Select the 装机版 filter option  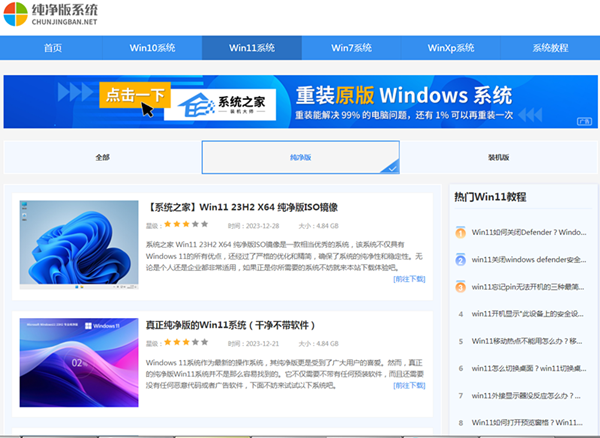pos(498,158)
